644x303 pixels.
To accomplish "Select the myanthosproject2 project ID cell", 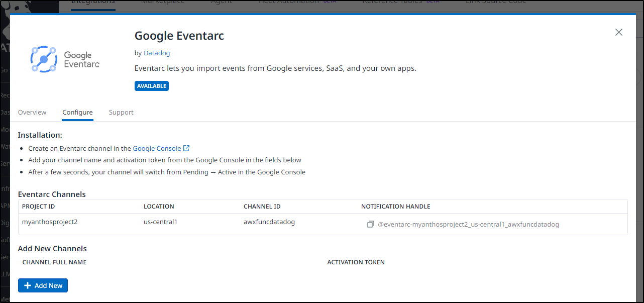I will 50,222.
